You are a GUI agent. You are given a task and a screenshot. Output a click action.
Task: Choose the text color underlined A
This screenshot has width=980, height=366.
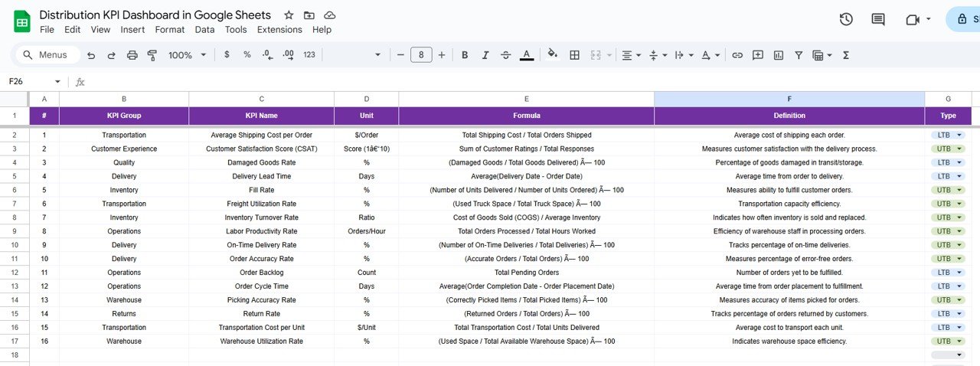[527, 55]
